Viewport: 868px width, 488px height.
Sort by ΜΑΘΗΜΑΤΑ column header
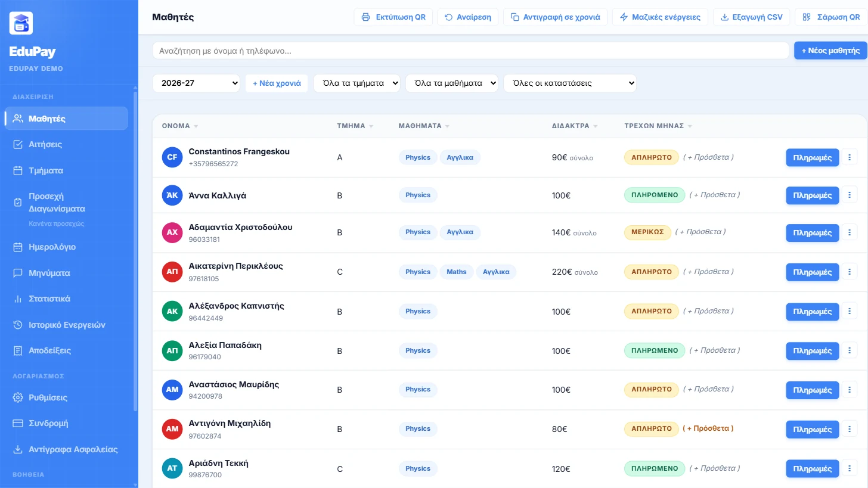click(x=424, y=126)
